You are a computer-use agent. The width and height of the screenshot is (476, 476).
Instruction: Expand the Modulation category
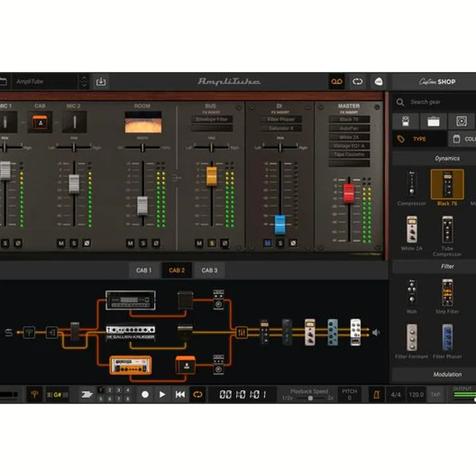(x=447, y=375)
